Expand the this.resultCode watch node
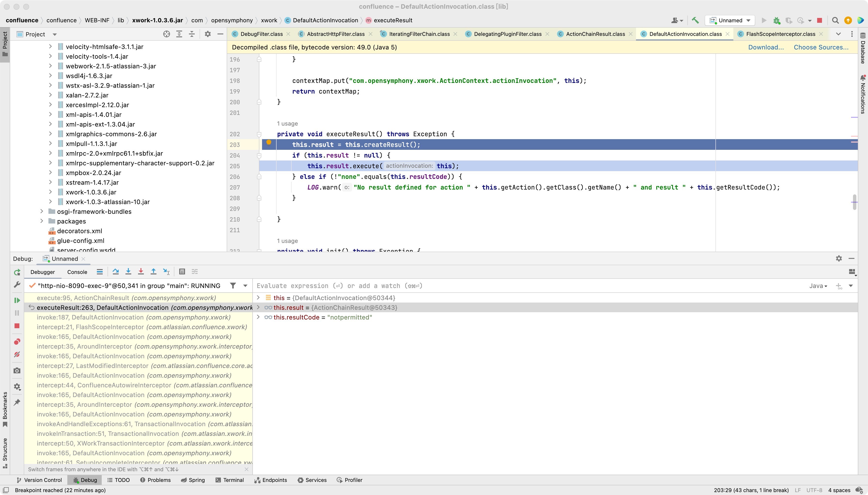Viewport: 868px width, 495px height. tap(258, 317)
